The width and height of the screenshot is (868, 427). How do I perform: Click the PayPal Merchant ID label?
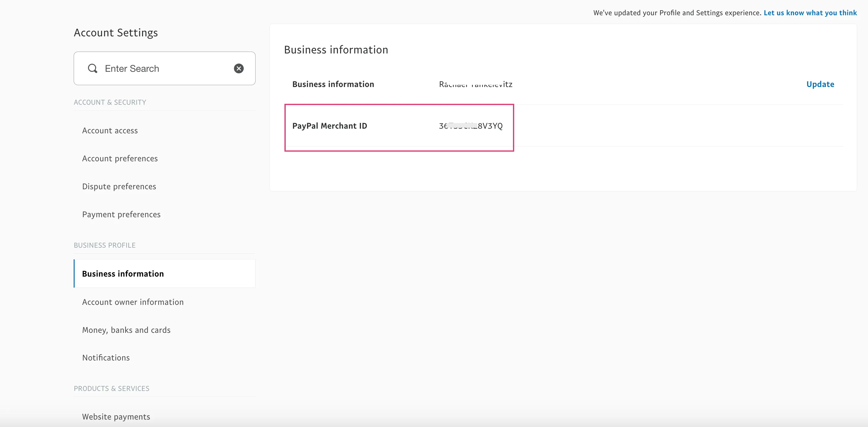(330, 126)
